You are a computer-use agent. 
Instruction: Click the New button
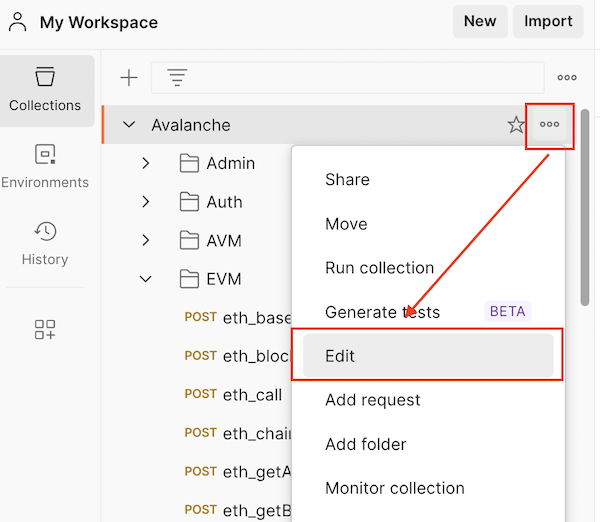tap(480, 21)
